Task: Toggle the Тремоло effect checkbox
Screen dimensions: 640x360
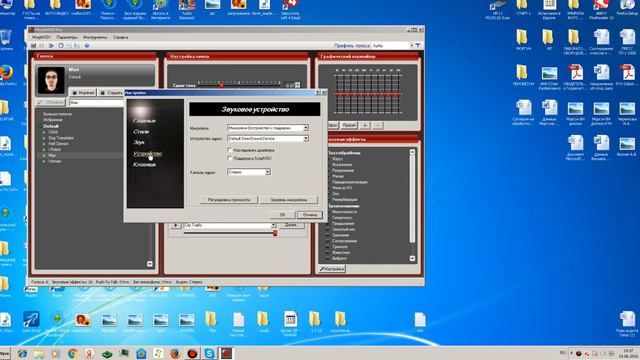Action: [x=328, y=247]
